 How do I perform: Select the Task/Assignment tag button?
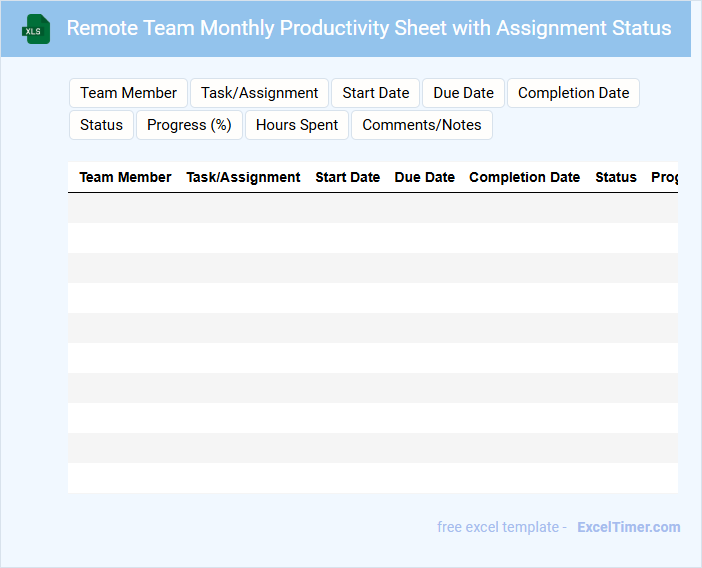[259, 93]
